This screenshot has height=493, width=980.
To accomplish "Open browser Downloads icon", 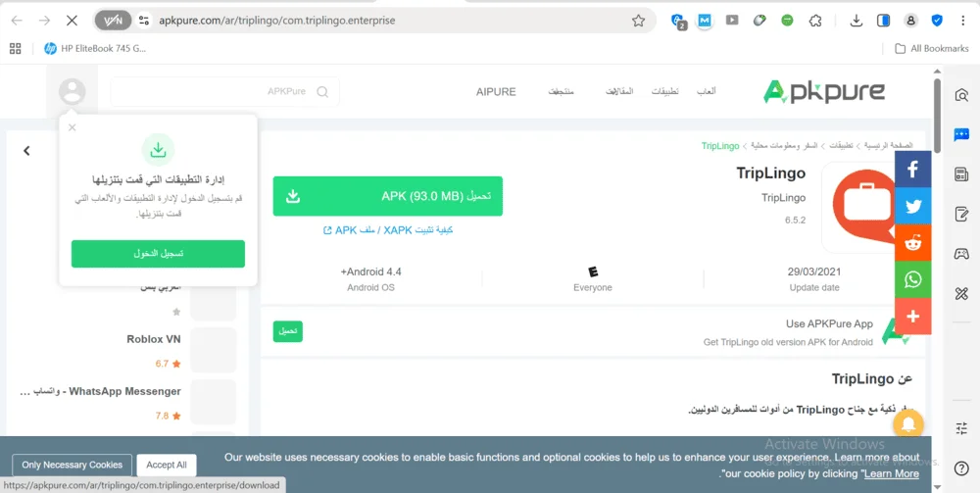I will pyautogui.click(x=857, y=21).
